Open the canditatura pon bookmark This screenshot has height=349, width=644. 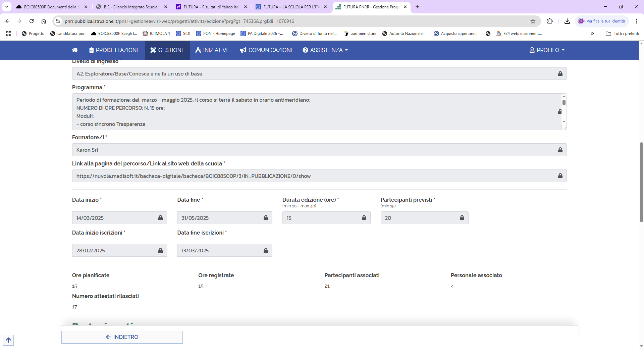[68, 34]
